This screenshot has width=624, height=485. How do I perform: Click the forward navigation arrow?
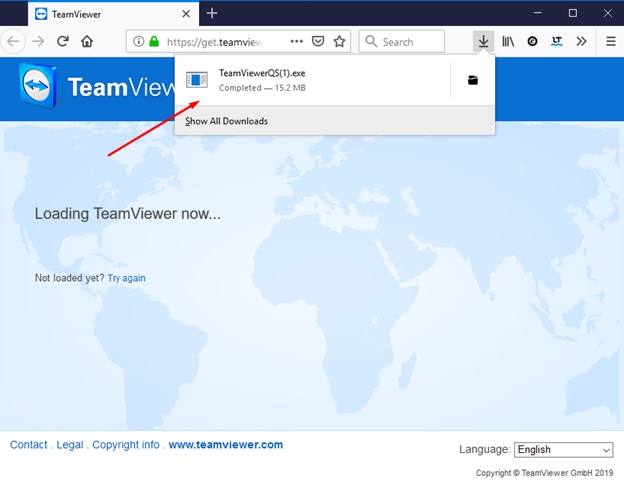(x=38, y=41)
